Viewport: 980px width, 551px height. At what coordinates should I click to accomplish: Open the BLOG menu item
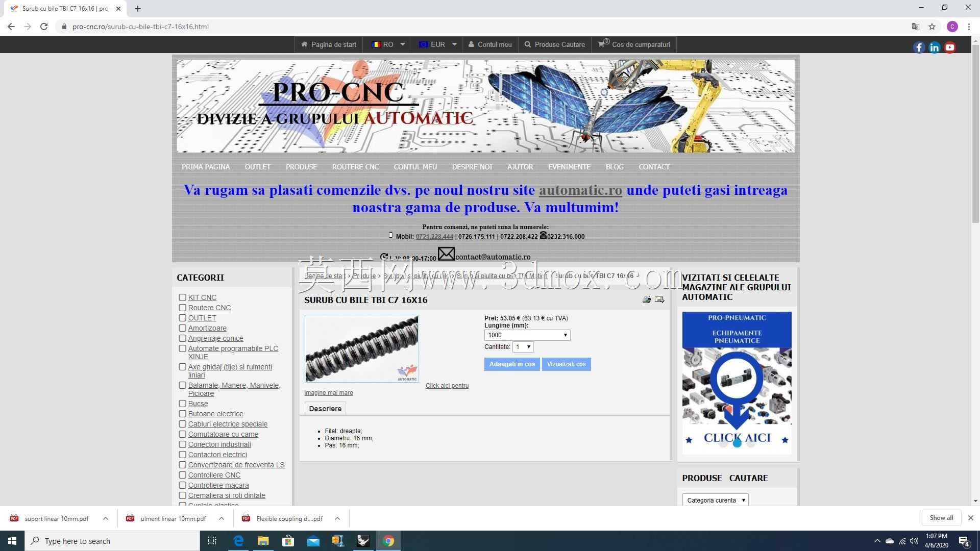point(615,167)
